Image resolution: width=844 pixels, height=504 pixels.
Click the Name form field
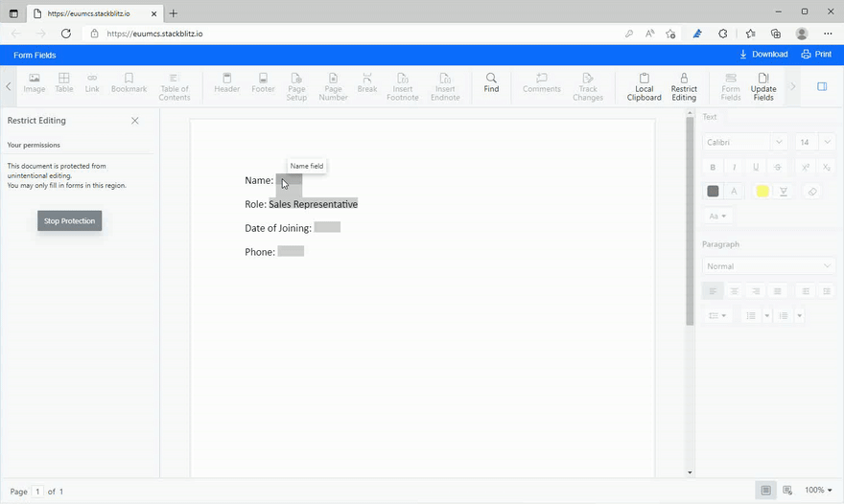289,180
